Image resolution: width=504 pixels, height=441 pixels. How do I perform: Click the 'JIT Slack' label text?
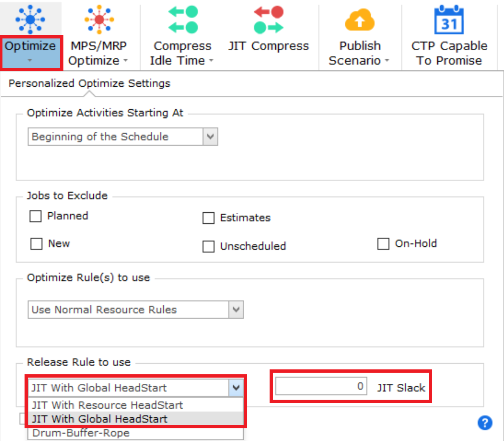click(401, 388)
